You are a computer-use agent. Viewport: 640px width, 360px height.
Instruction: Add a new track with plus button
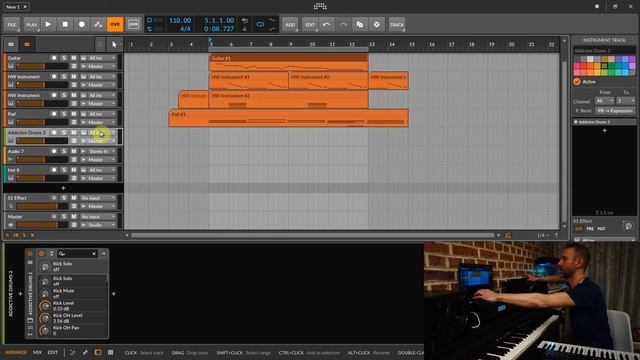coord(63,188)
